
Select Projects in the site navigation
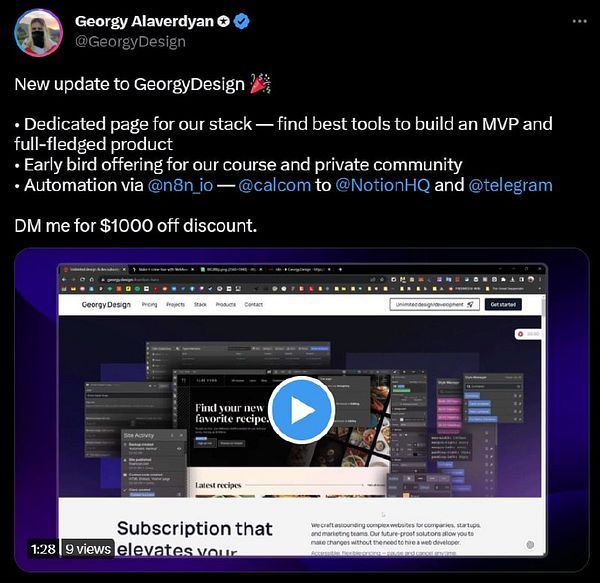(175, 305)
